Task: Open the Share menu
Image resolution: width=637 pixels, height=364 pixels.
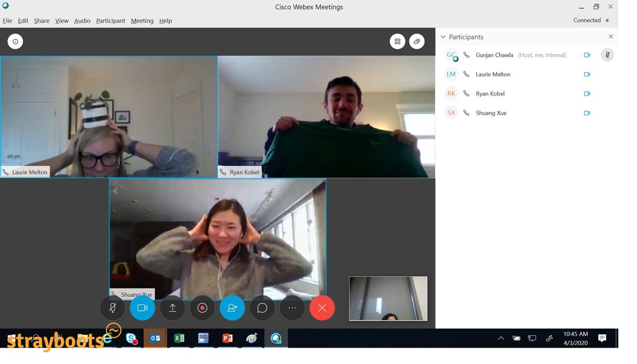Action: [x=41, y=21]
